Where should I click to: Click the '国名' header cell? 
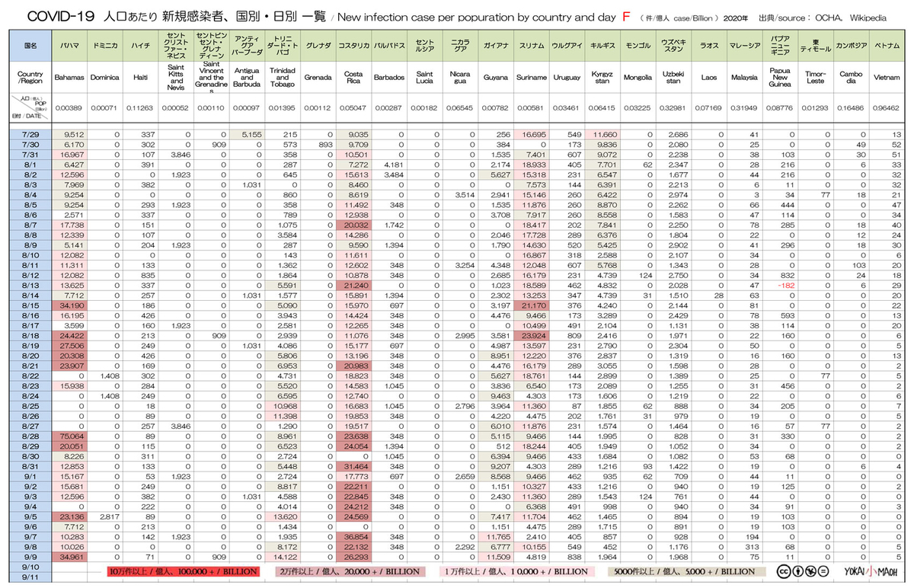pyautogui.click(x=29, y=46)
